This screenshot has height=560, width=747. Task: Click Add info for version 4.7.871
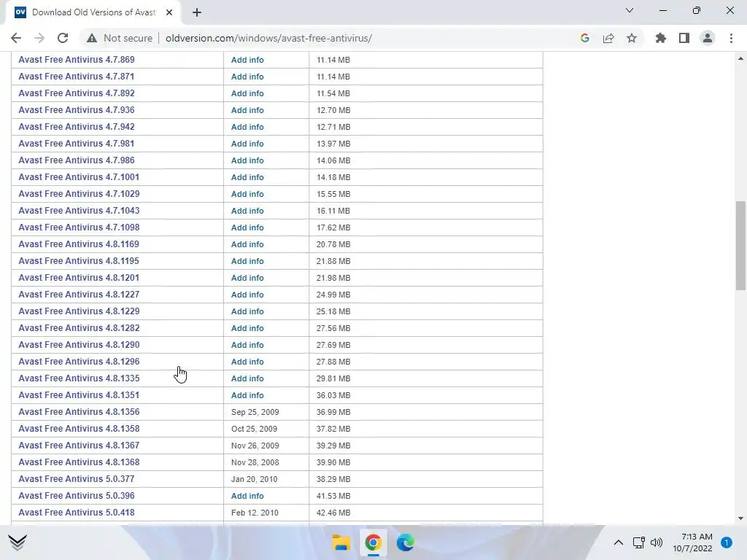tap(247, 77)
